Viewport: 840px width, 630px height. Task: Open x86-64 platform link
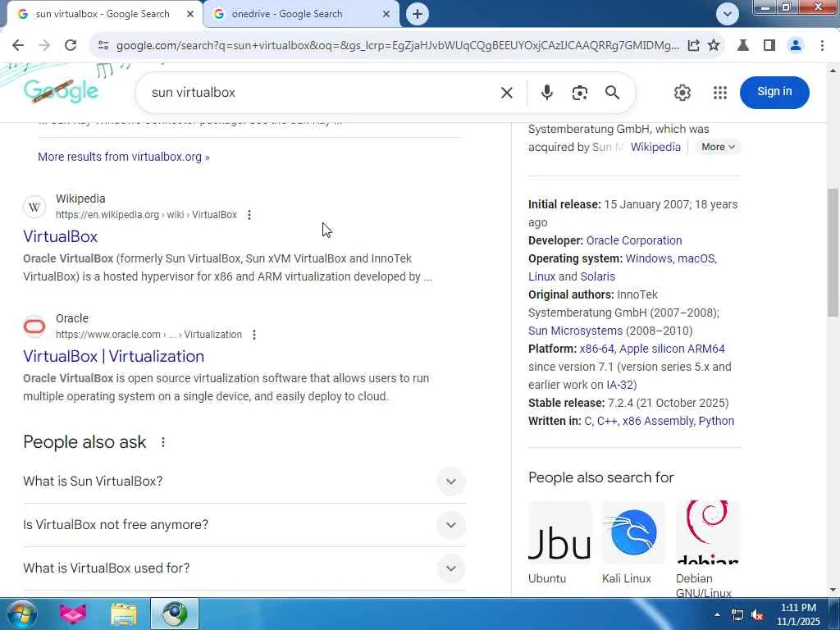click(597, 349)
